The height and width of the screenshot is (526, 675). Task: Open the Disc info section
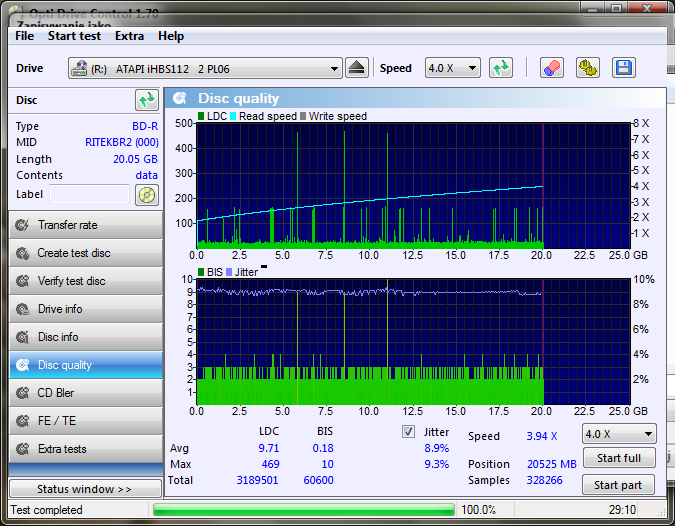(86, 337)
